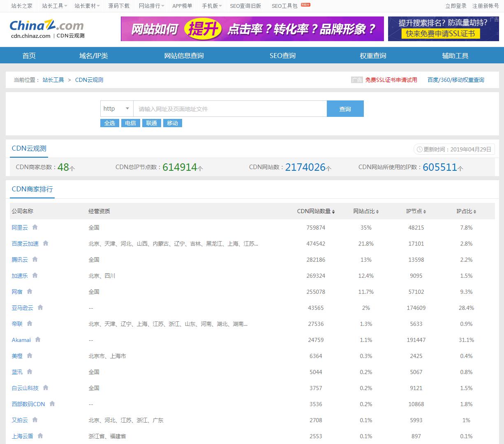Click the ChinaZ.com logo
The width and height of the screenshot is (504, 444).
(x=46, y=26)
